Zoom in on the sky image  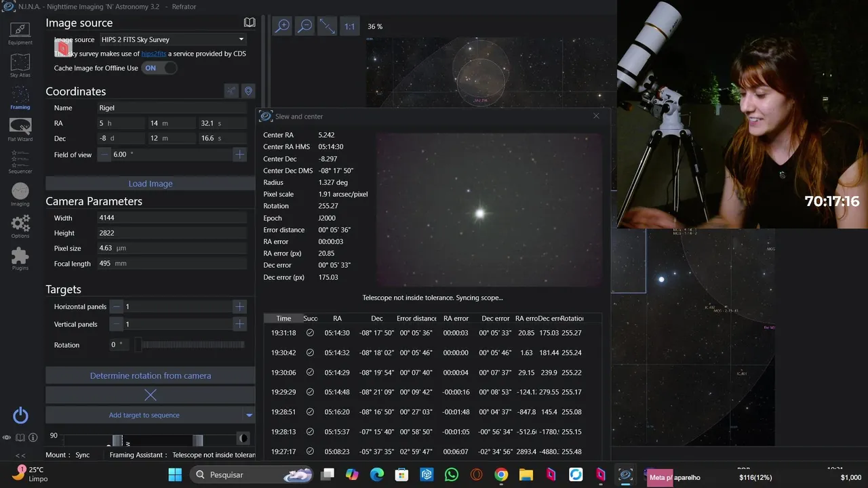(x=283, y=26)
